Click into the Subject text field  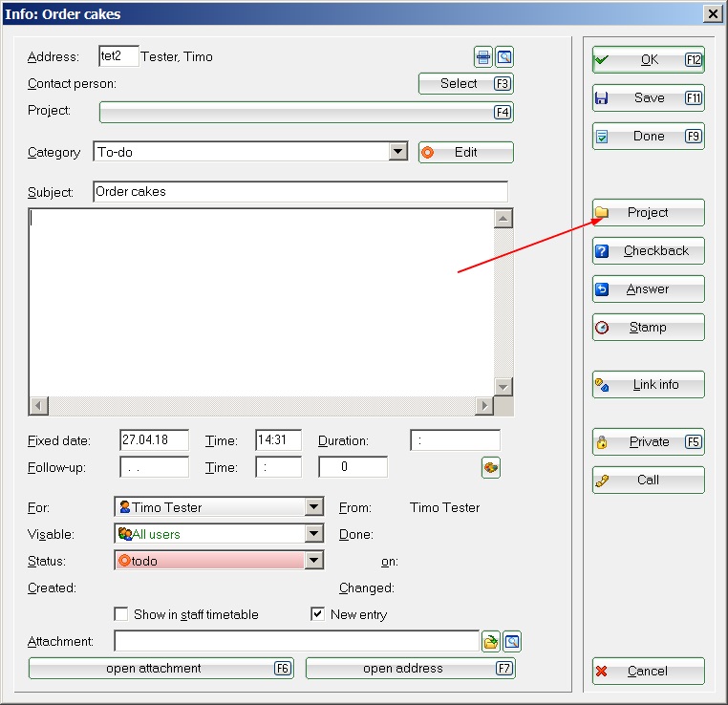[x=300, y=192]
